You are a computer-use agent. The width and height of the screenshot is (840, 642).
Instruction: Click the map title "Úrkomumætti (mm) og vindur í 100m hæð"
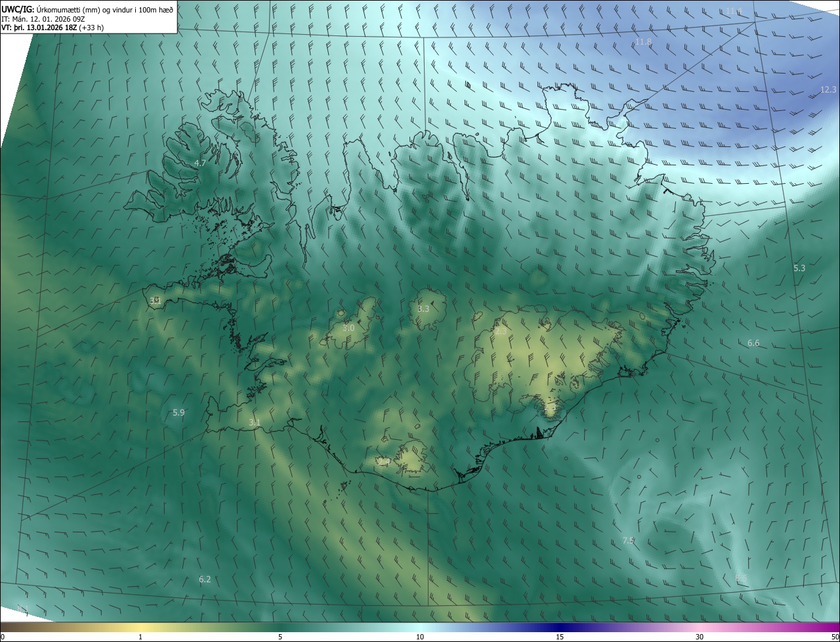coord(105,9)
